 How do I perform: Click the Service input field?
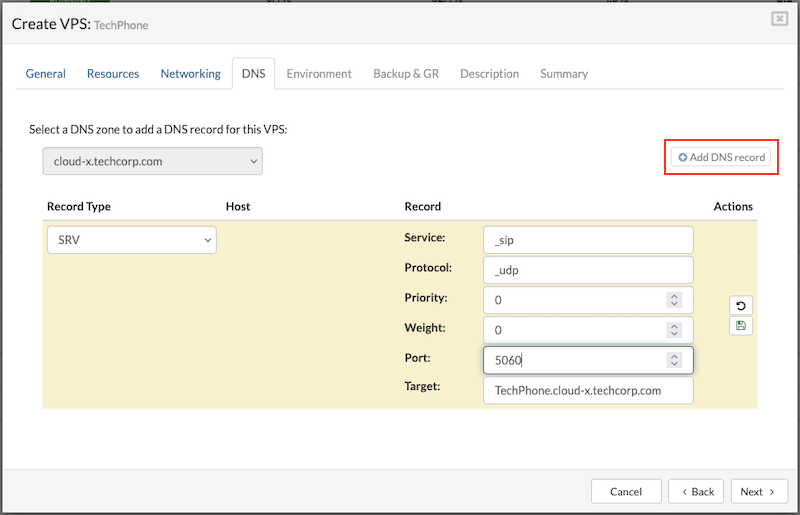587,240
